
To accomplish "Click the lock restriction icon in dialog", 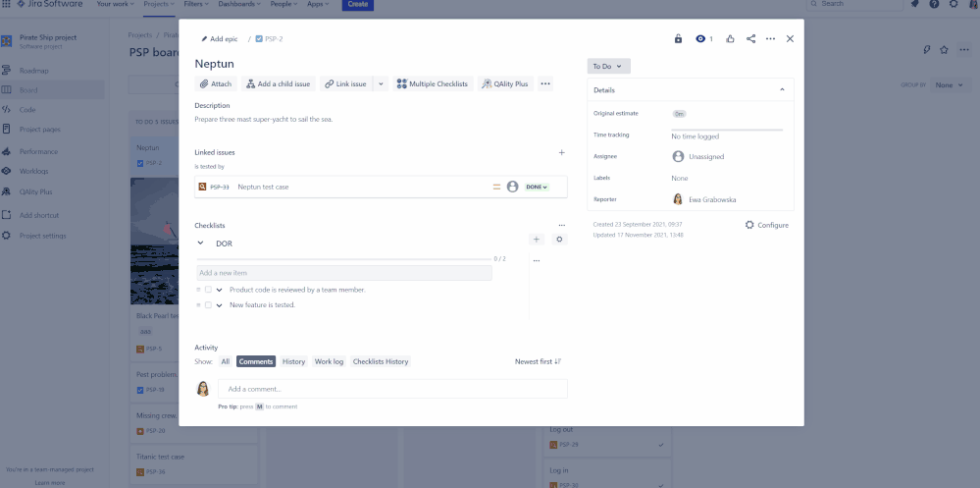I will point(678,39).
